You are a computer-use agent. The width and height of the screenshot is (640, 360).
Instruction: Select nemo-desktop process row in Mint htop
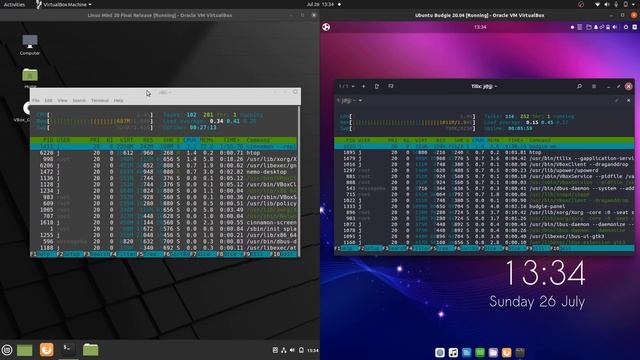pyautogui.click(x=164, y=172)
